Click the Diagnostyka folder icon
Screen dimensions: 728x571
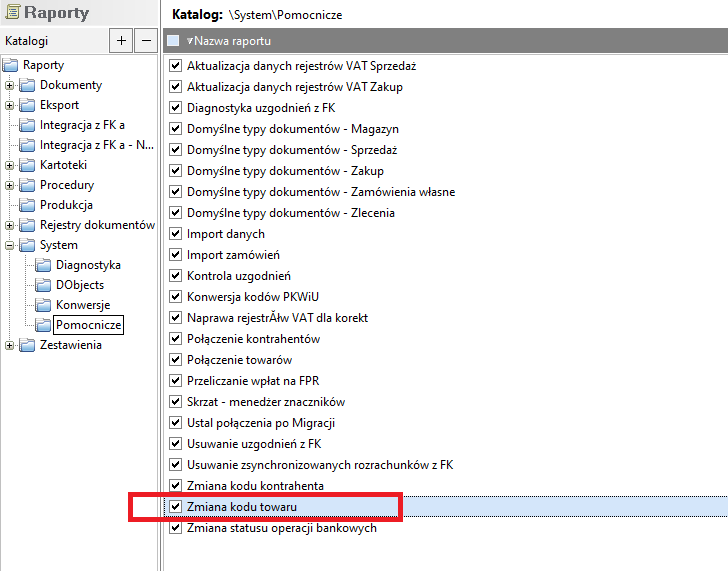point(43,265)
